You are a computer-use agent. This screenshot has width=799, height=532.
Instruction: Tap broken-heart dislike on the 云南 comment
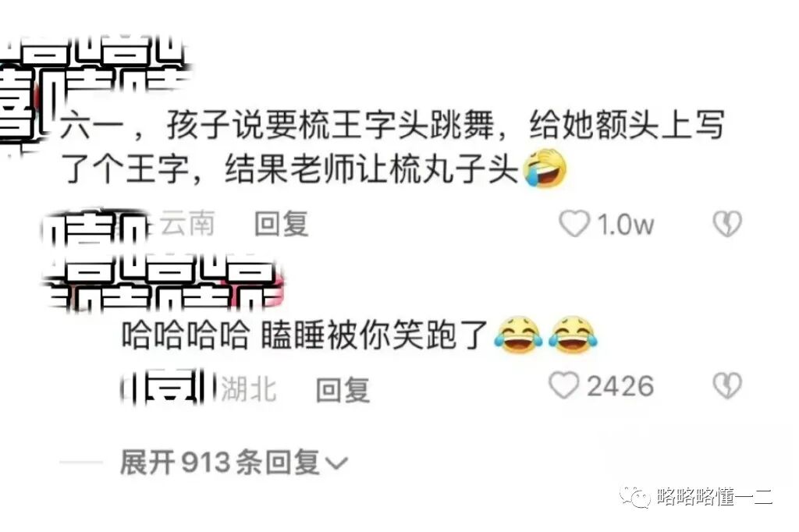coord(727,224)
